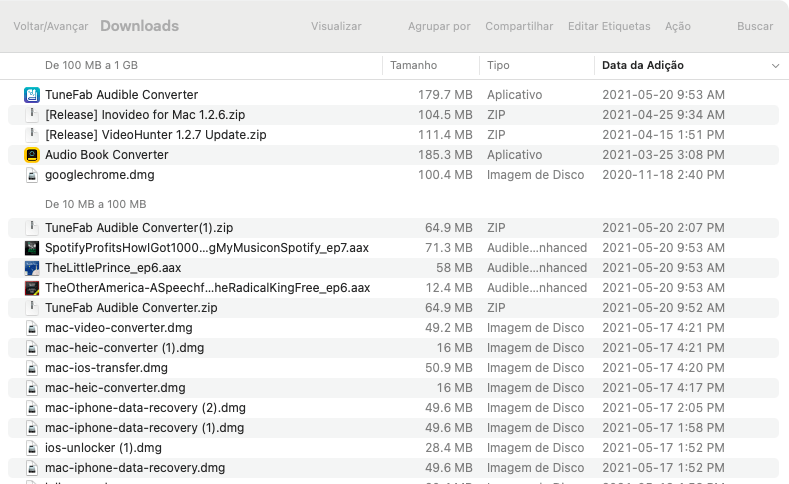789x484 pixels.
Task: Click the TuneFab Audible Converter.zip file icon
Action: point(32,307)
